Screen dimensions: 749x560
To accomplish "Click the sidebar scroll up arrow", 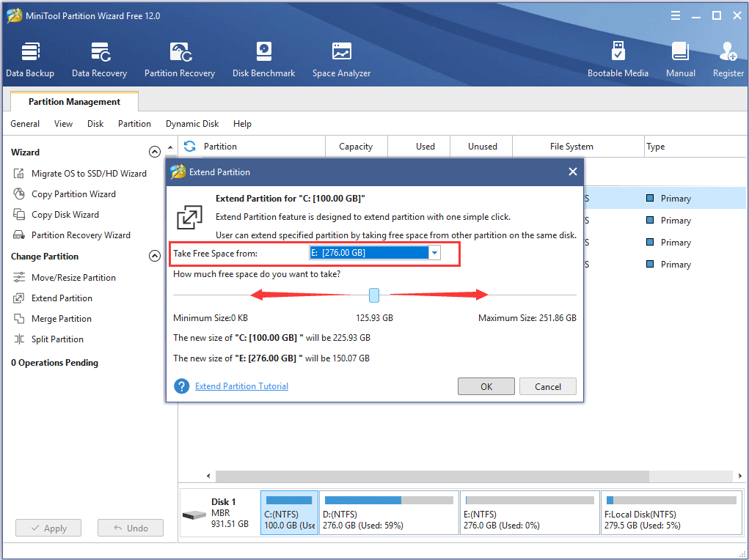I will click(x=170, y=147).
